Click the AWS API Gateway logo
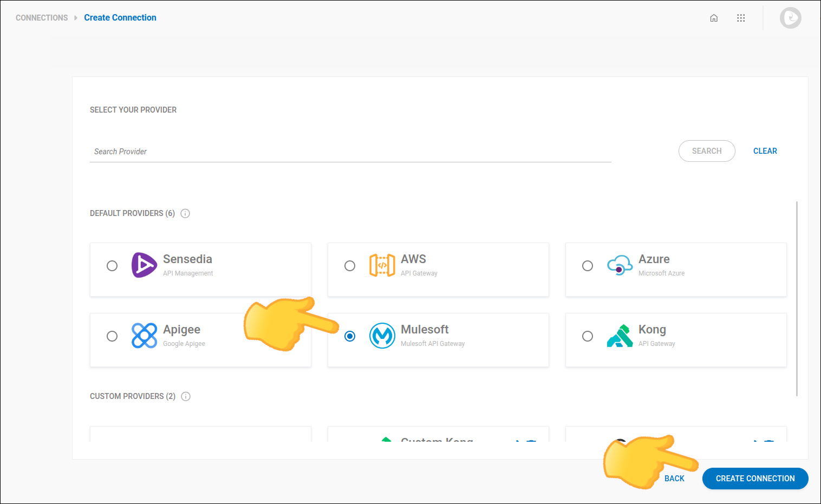Viewport: 821px width, 504px height. [x=382, y=265]
